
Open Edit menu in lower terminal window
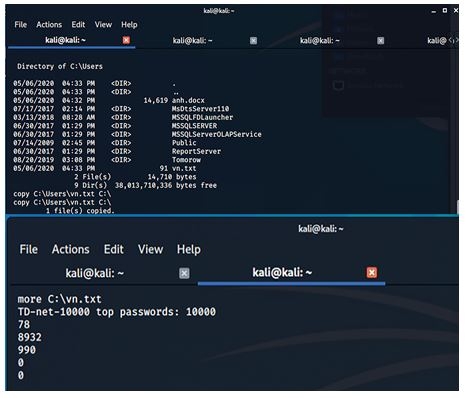pyautogui.click(x=114, y=249)
